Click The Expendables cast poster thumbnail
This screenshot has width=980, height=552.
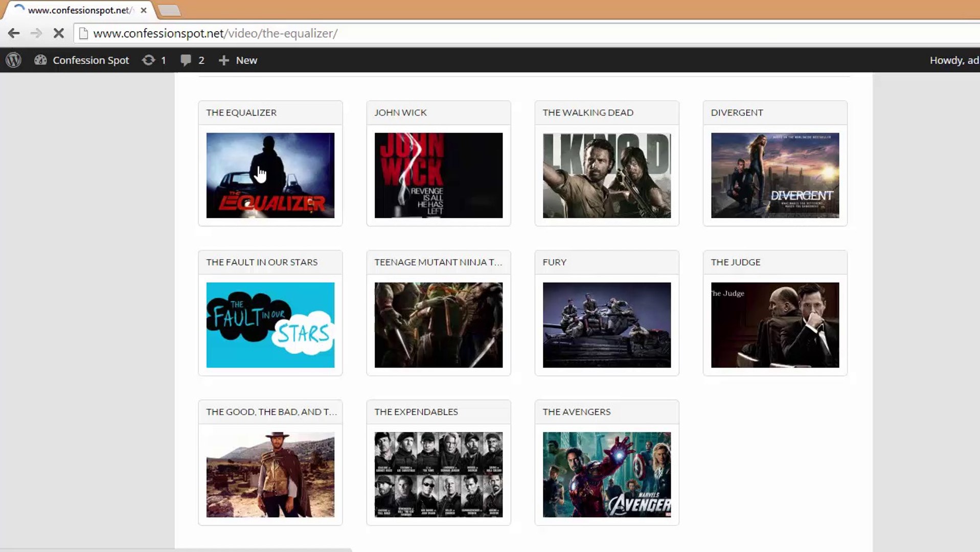(439, 475)
